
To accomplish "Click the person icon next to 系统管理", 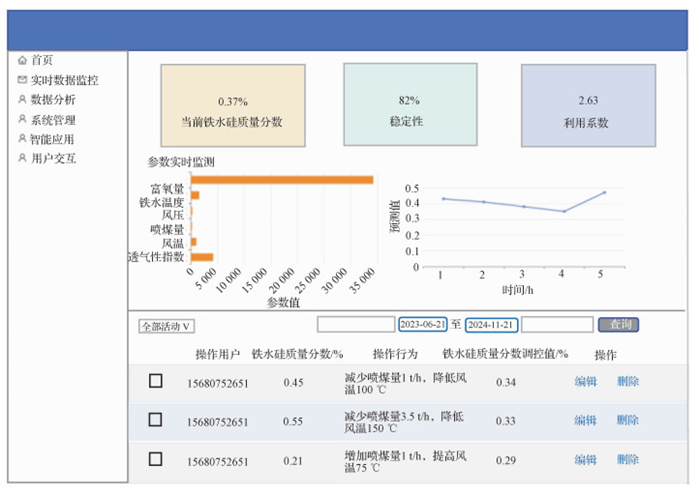I will point(22,119).
